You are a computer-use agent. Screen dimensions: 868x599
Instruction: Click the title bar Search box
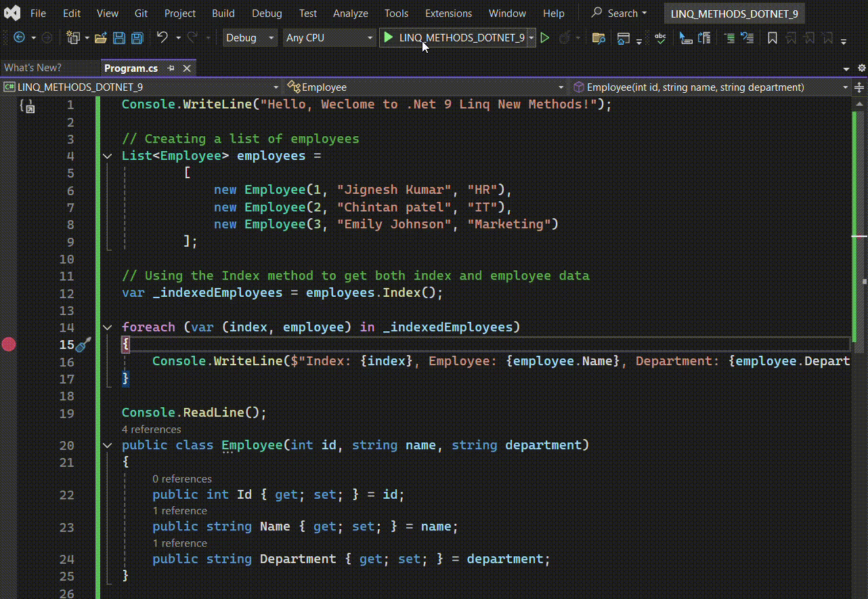coord(618,13)
